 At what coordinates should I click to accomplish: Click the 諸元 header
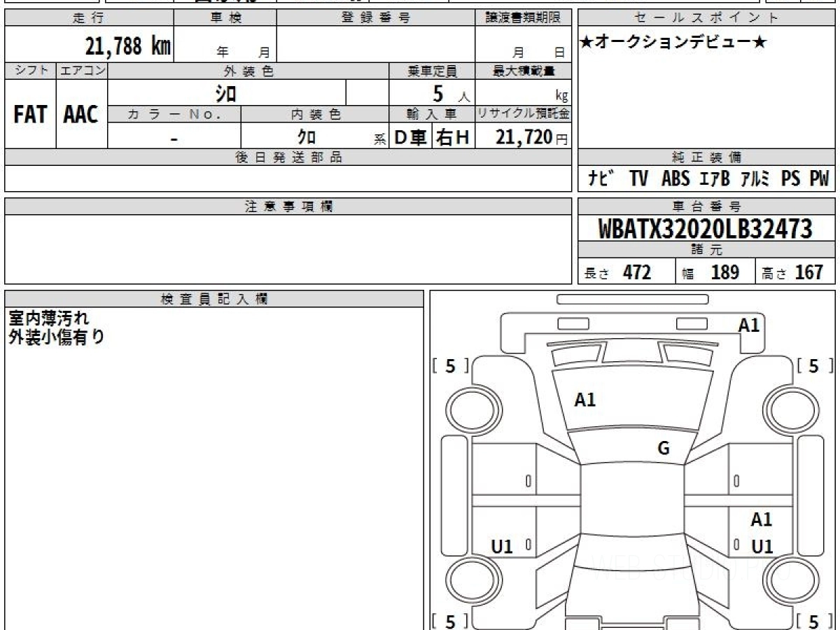point(707,250)
